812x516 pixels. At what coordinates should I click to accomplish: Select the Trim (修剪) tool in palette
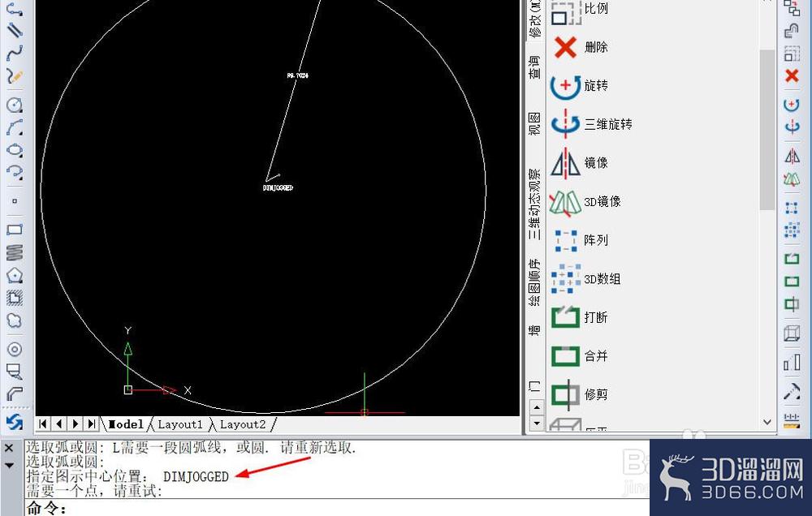(579, 394)
